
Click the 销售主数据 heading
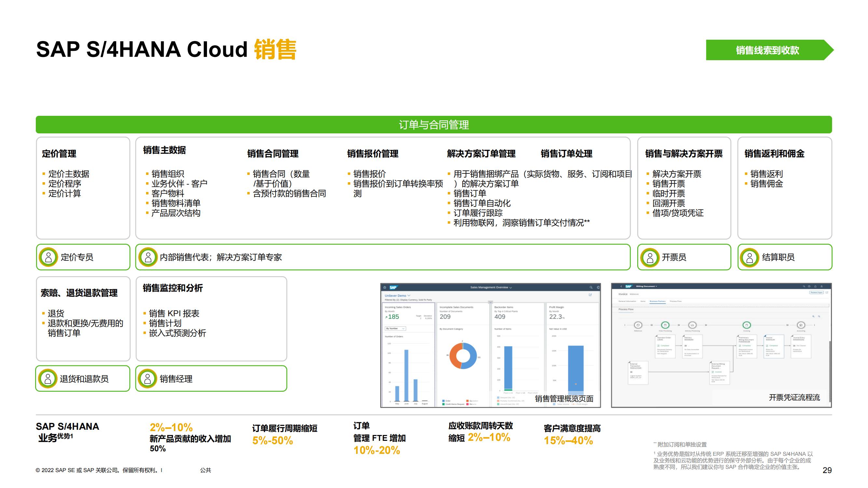pos(164,150)
